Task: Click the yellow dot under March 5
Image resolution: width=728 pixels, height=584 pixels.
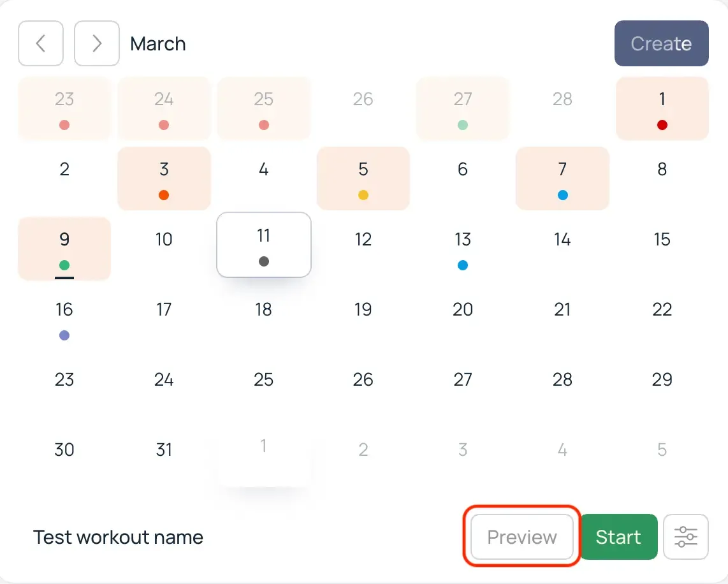Action: pyautogui.click(x=363, y=195)
